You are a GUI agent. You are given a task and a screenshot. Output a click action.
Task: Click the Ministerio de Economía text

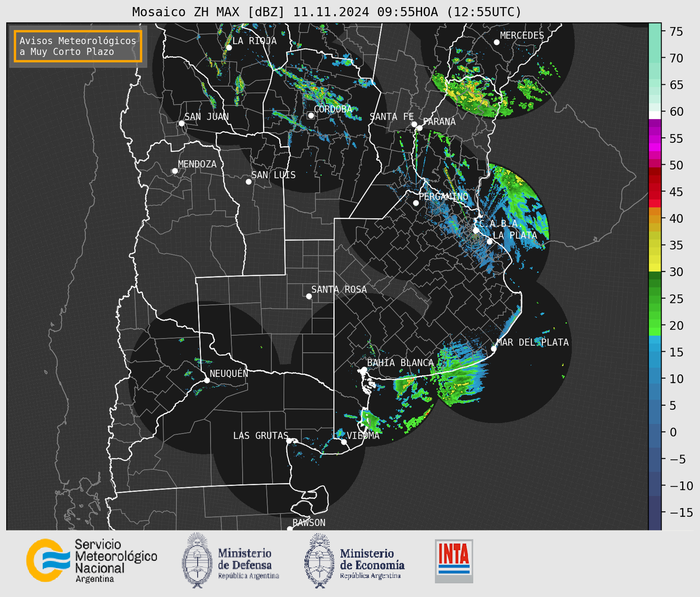[372, 564]
